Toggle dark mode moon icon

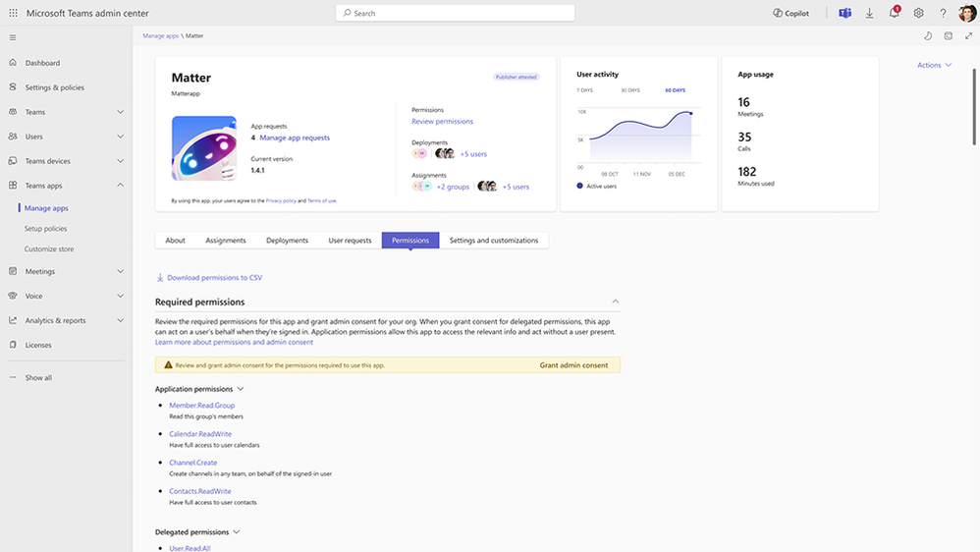tap(928, 36)
